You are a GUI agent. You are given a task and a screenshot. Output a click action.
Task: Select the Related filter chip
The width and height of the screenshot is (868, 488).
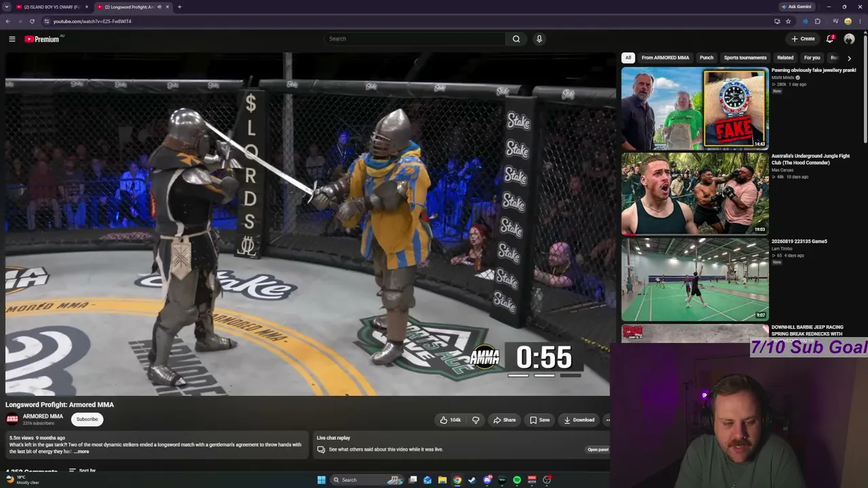point(785,58)
